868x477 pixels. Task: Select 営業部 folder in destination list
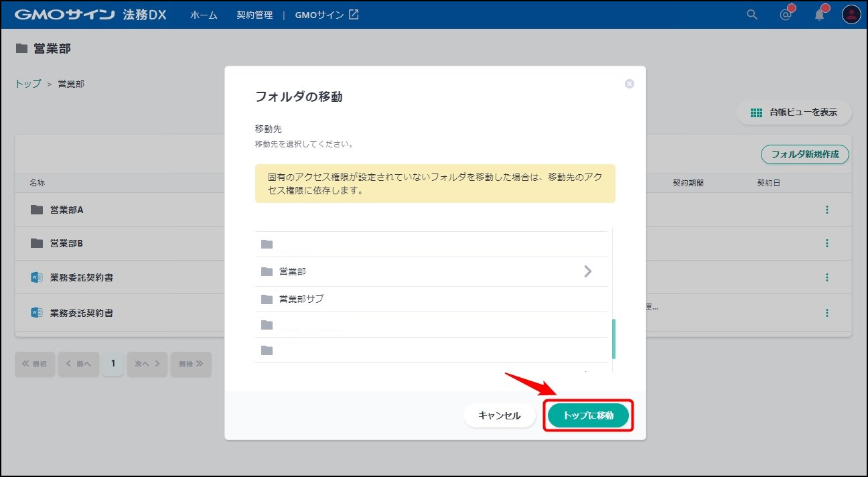click(293, 271)
